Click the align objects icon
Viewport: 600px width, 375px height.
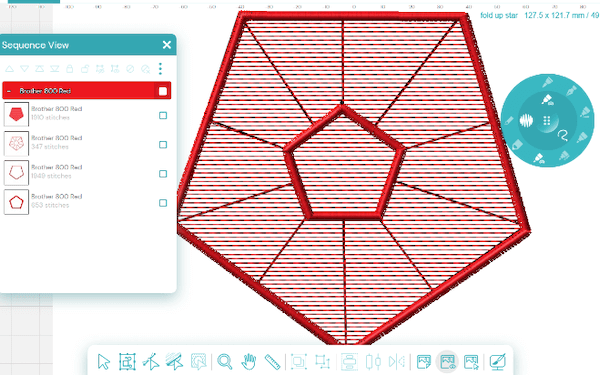pos(373,362)
